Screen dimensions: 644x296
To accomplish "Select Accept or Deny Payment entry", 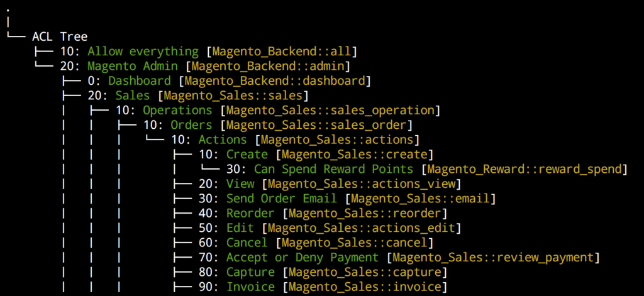I will [303, 258].
